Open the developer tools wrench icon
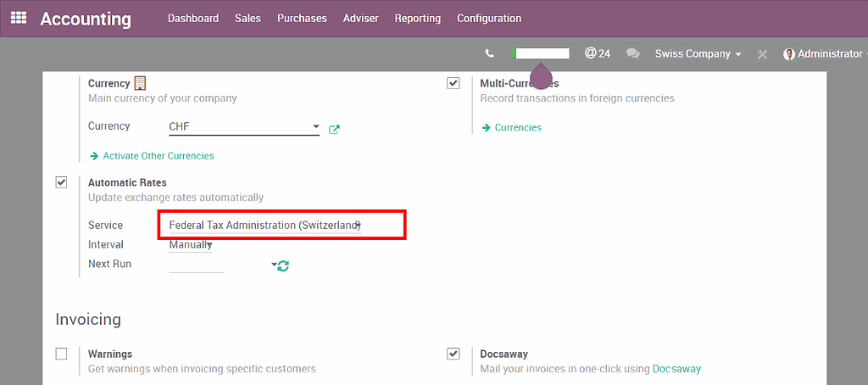 [762, 54]
